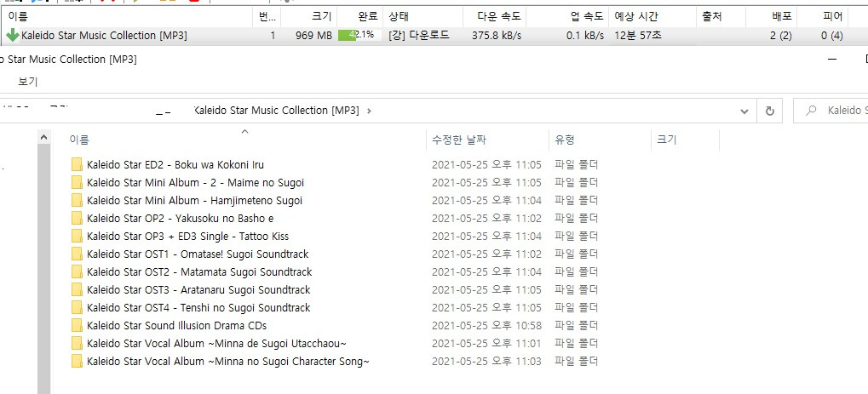Click folder icon of OST2 - Matamata Sugoi Soundtrack
Viewport: 868px width, 394px height.
[x=77, y=271]
